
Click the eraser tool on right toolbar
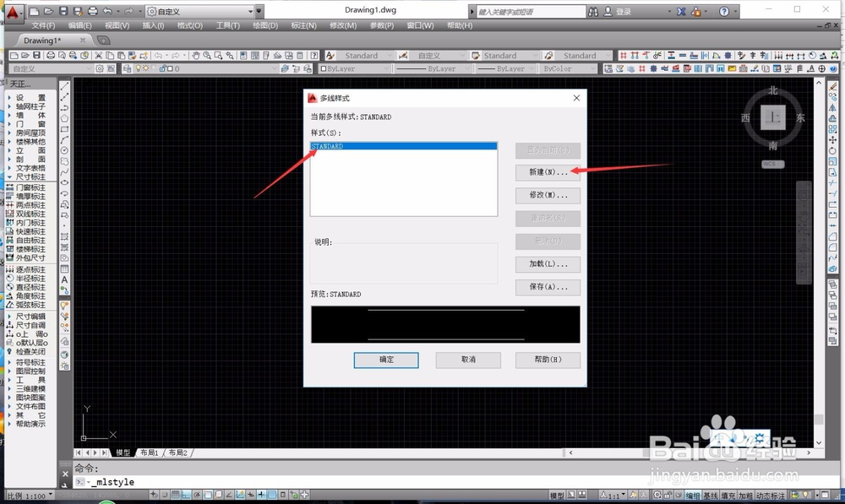point(832,86)
